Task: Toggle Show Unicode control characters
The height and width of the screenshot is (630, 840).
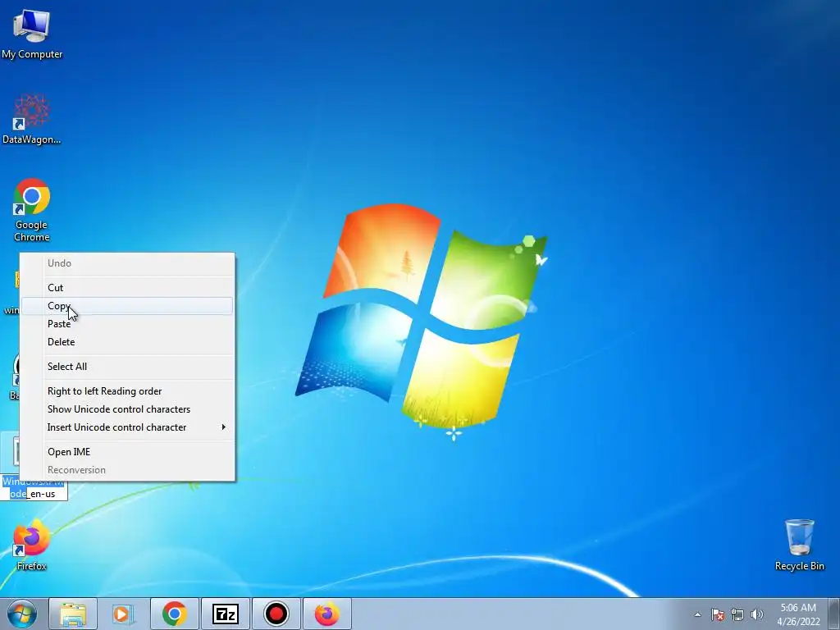Action: 127,409
